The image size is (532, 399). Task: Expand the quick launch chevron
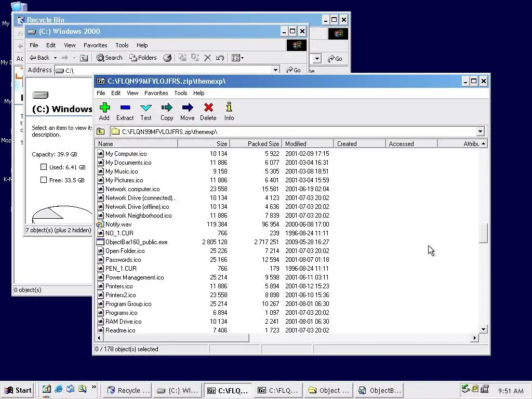coord(94,387)
